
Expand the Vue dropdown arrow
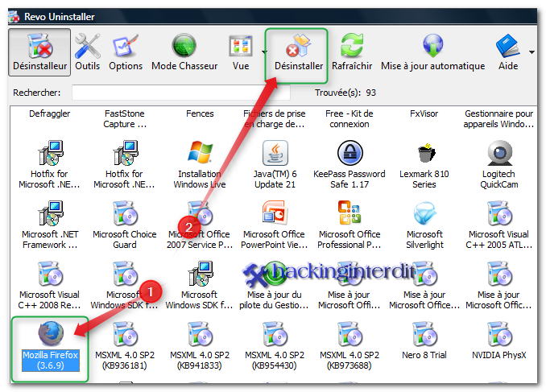[x=265, y=52]
